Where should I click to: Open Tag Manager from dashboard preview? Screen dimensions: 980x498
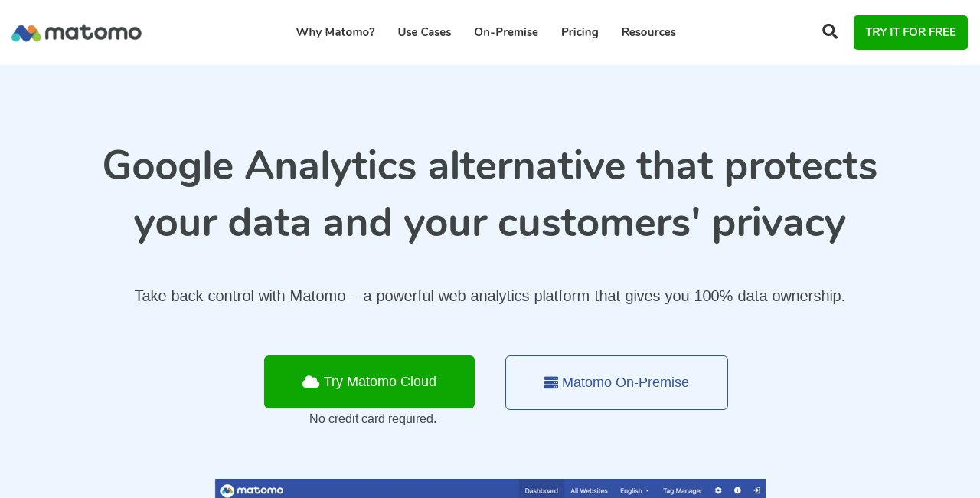coord(681,490)
